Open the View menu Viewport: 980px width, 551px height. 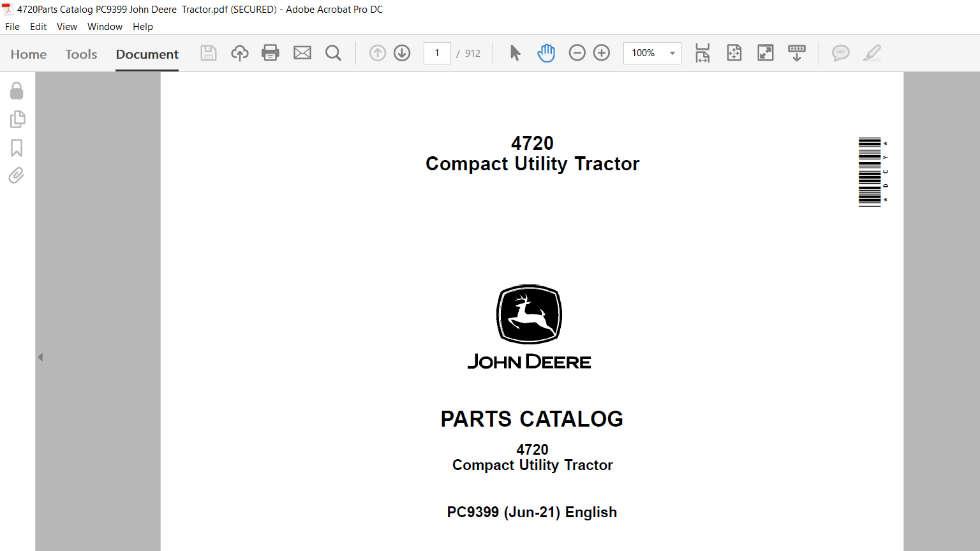[x=67, y=27]
